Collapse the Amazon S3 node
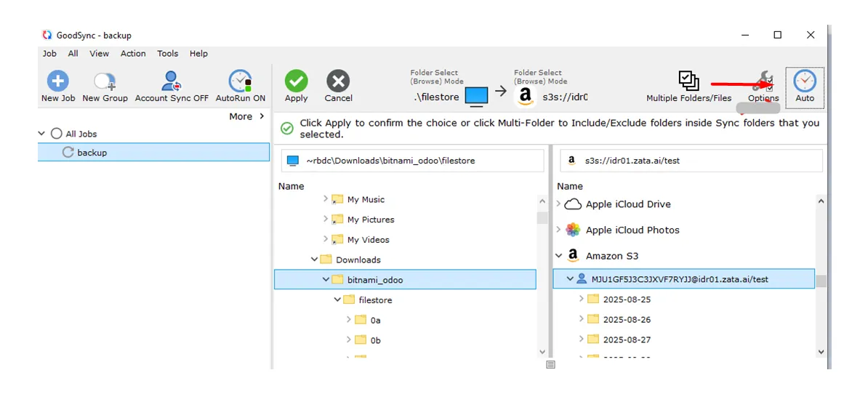Image resolution: width=868 pixels, height=394 pixels. [558, 256]
